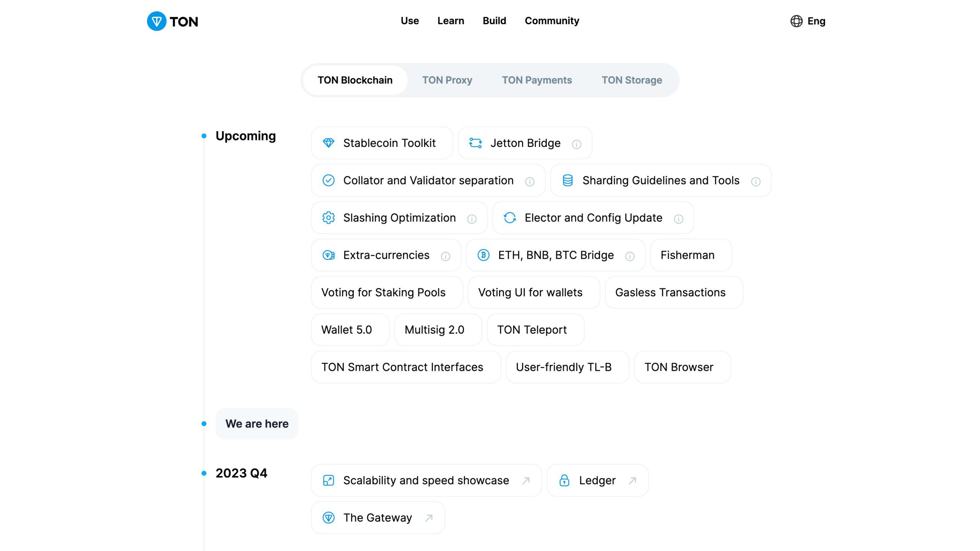This screenshot has height=551, width=980.
Task: Open Scalability and speed showcase link
Action: pyautogui.click(x=426, y=480)
